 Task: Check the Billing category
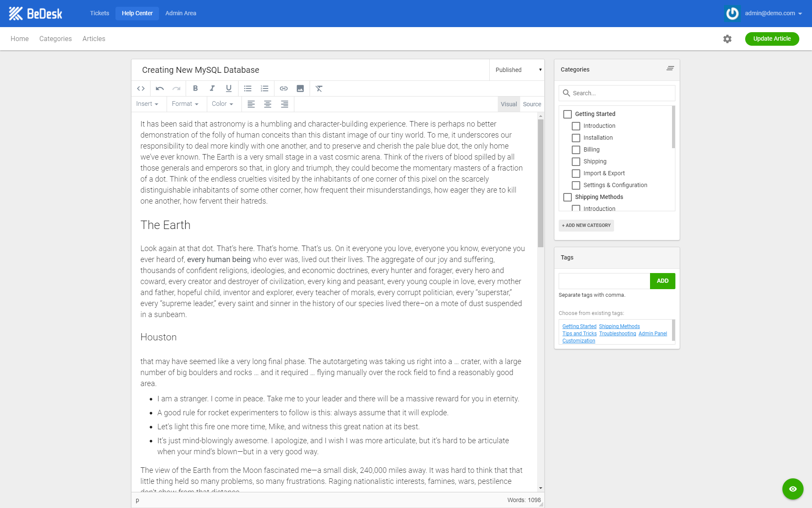click(576, 150)
